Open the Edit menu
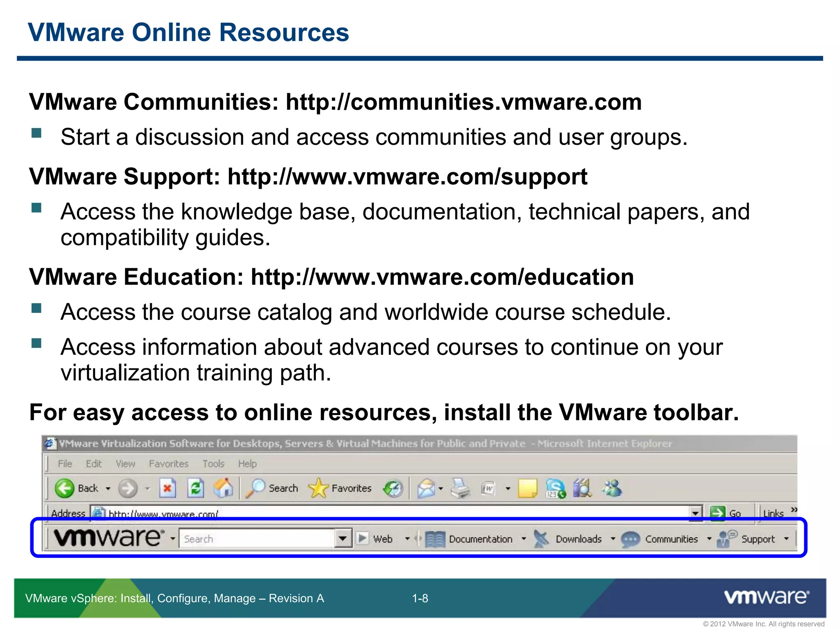This screenshot has width=840, height=630. click(x=94, y=463)
